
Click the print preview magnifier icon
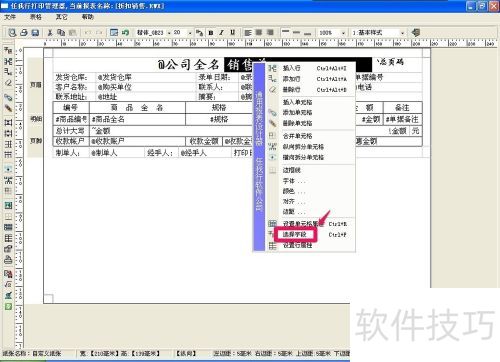click(x=12, y=32)
